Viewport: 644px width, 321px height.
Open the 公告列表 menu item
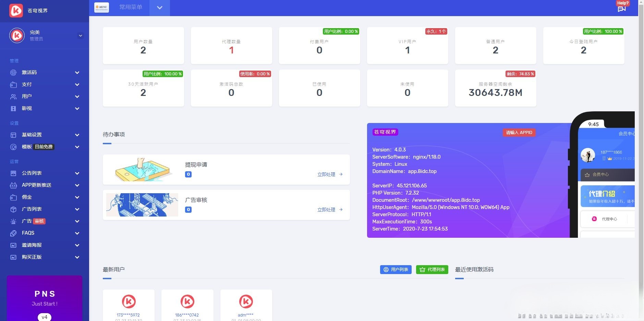(32, 173)
